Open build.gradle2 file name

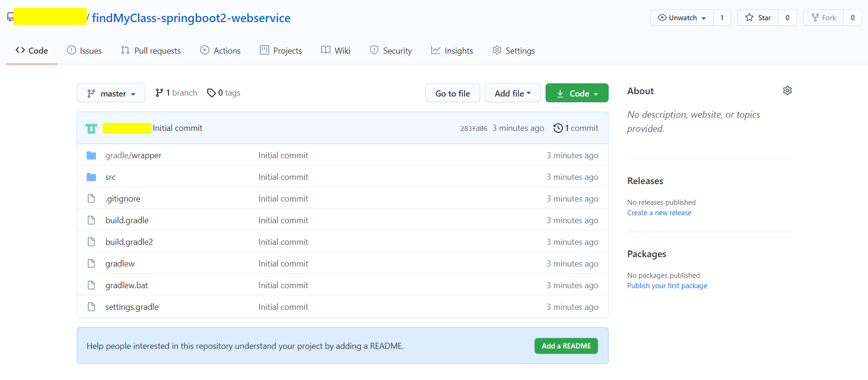(x=129, y=242)
